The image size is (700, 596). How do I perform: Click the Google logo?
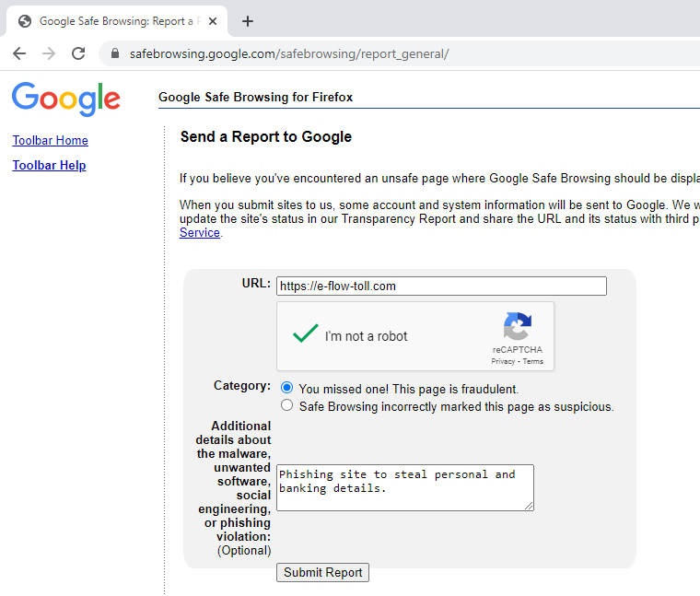coord(66,99)
